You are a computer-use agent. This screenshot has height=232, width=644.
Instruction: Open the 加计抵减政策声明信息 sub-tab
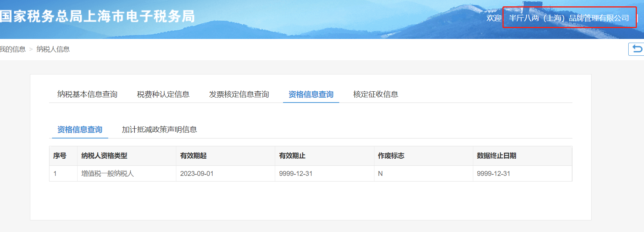[x=159, y=129]
